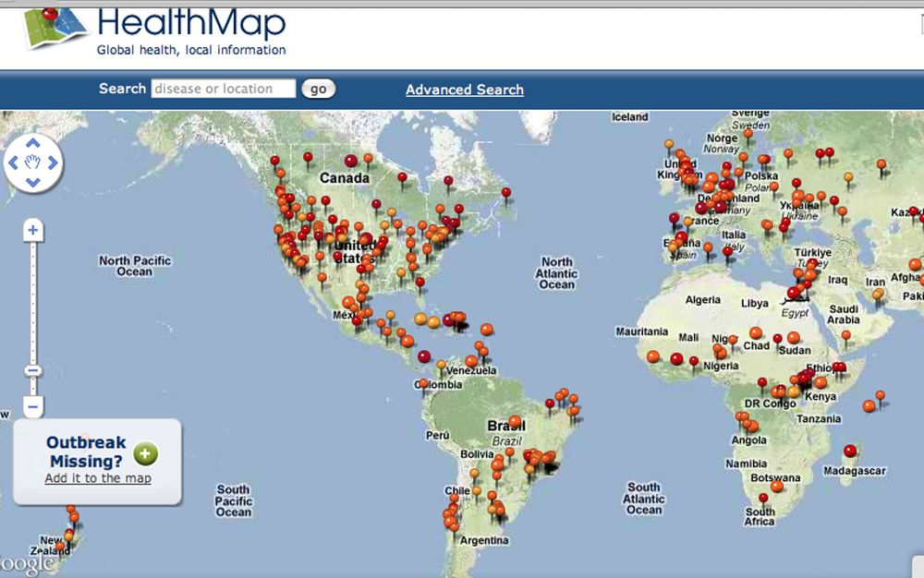The image size is (924, 578).
Task: Focus the disease or location search field
Action: 223,89
